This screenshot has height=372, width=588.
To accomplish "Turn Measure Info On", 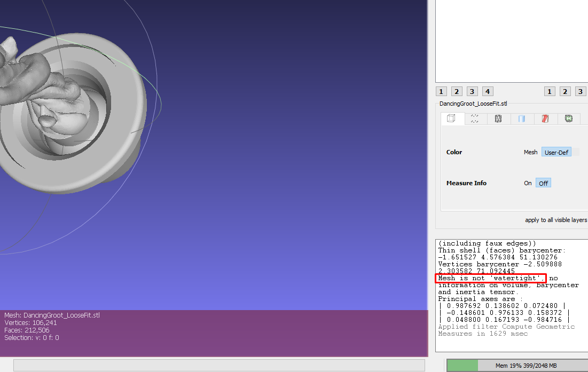I will 528,183.
